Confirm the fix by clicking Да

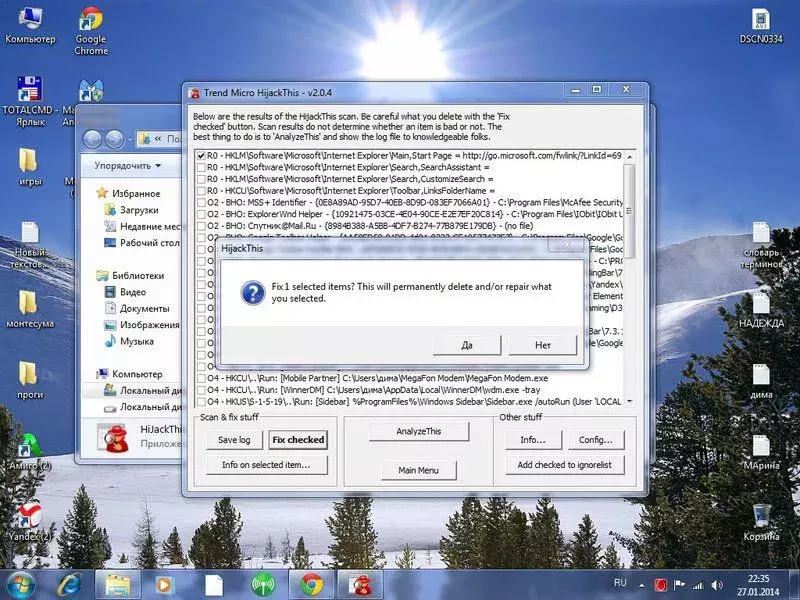(467, 345)
